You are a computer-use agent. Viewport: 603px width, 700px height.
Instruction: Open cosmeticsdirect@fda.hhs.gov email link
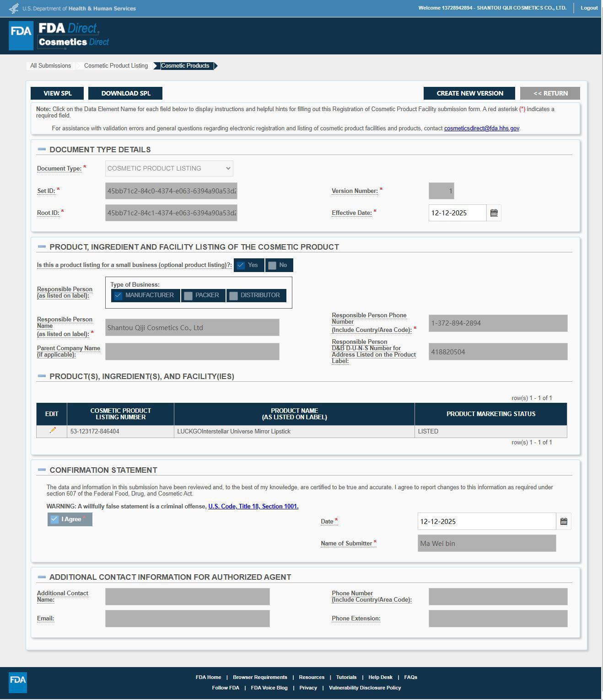click(x=482, y=128)
